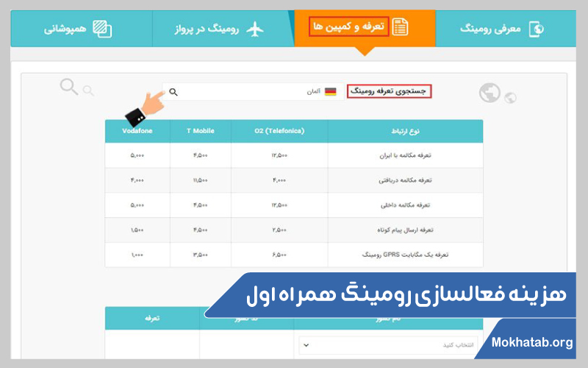This screenshot has height=368, width=588.
Task: Expand the انتخاب کنید country dropdown
Action: click(388, 345)
